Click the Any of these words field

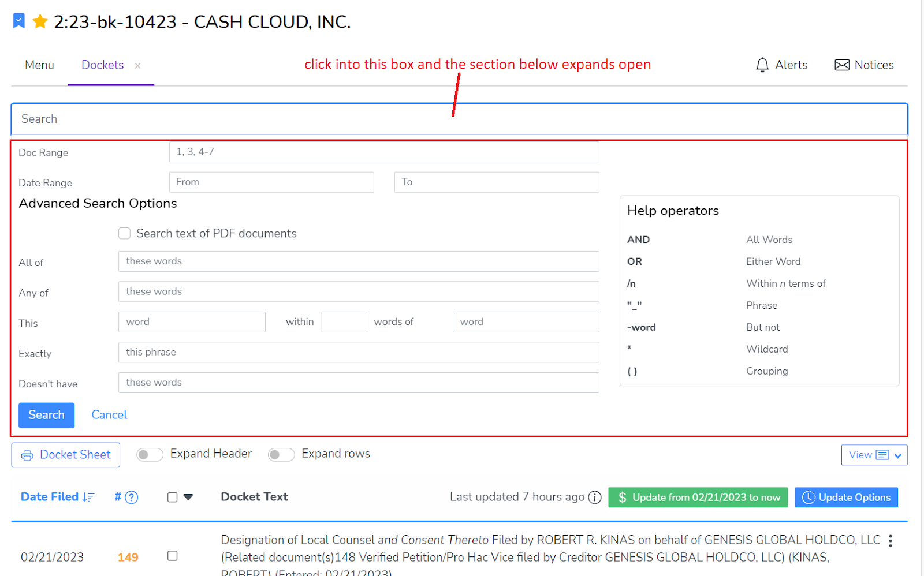(359, 291)
